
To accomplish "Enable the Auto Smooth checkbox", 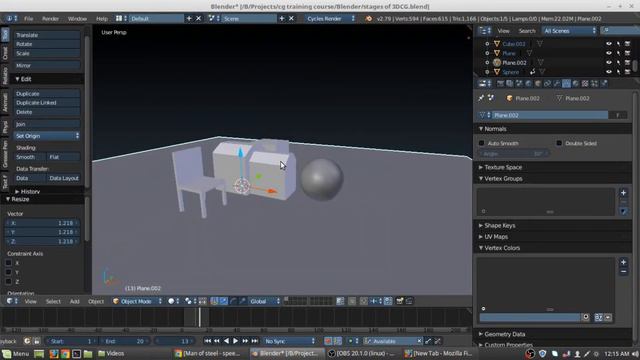I will (x=482, y=143).
